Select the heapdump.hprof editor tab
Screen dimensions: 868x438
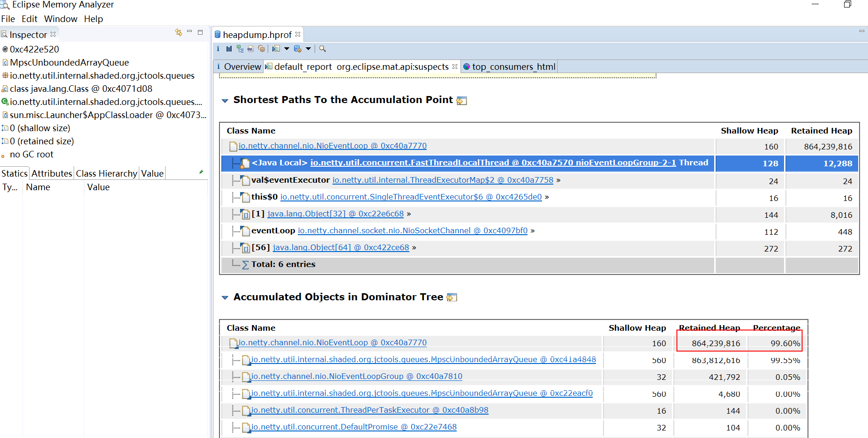(x=257, y=35)
